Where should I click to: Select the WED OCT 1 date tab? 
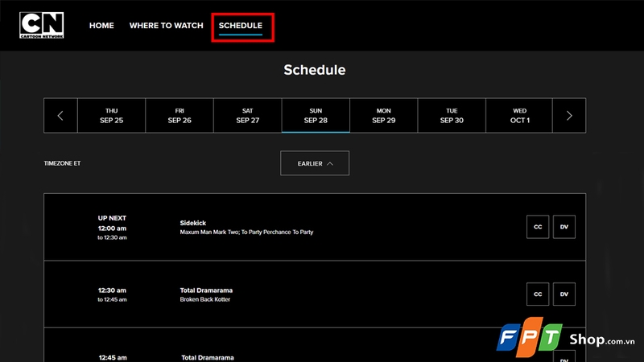[x=519, y=116]
